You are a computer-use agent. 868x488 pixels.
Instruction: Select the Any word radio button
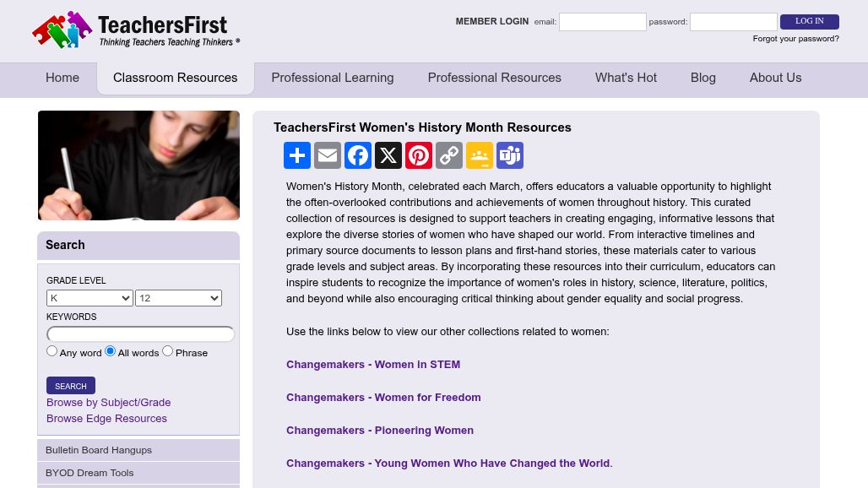(52, 351)
